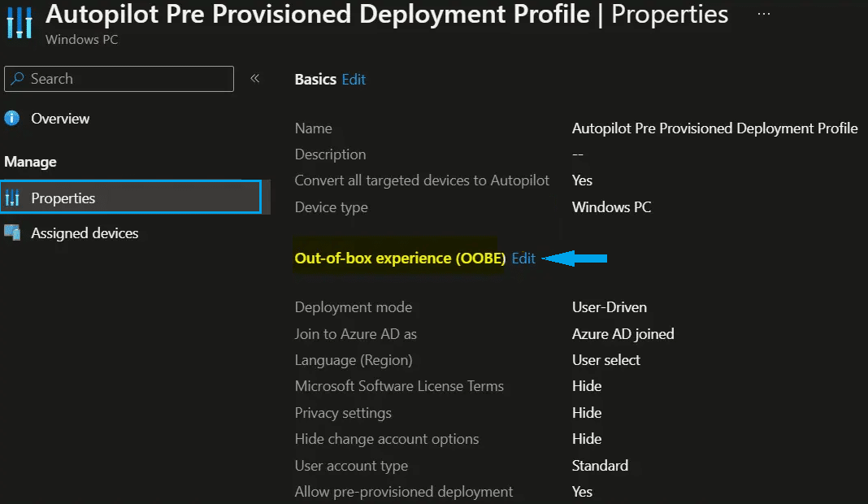Collapse the sidebar using the double chevron
868x504 pixels.
click(x=254, y=77)
